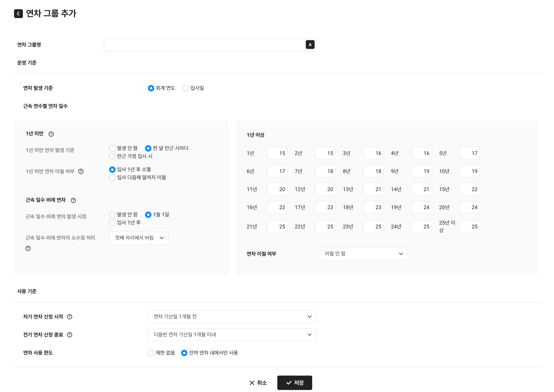Image resolution: width=554 pixels, height=392 pixels.
Task: Click the 취소 button
Action: 258,383
